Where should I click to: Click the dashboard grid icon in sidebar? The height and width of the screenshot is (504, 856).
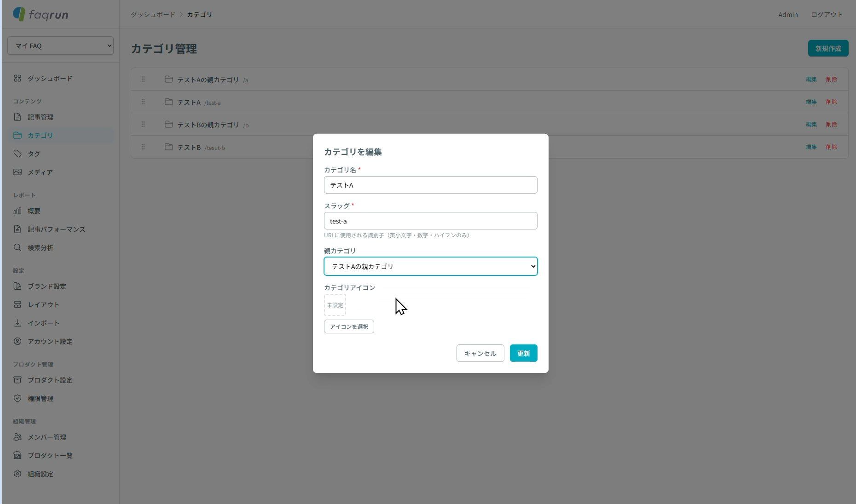(17, 78)
